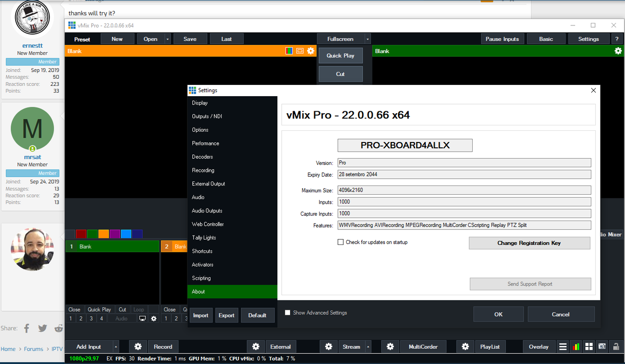Image resolution: width=625 pixels, height=364 pixels.
Task: Open the Shortcuts settings tab
Action: 232,251
